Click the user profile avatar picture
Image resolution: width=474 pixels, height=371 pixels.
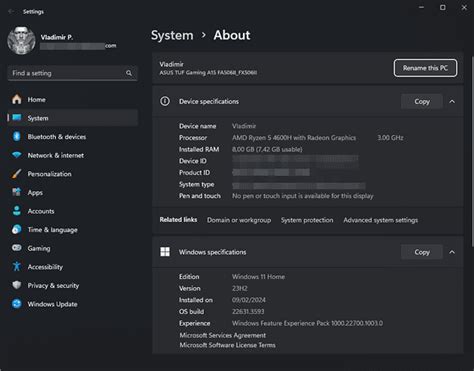pos(21,40)
